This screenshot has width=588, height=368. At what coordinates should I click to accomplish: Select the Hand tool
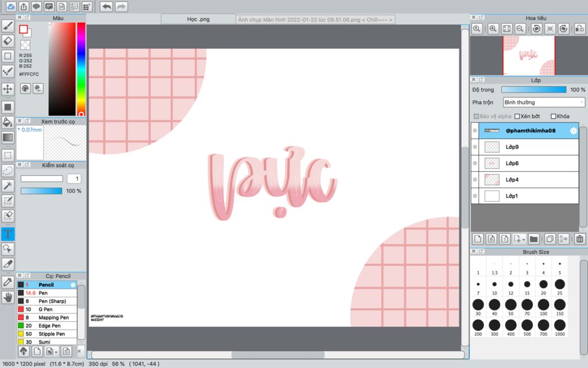coord(7,298)
